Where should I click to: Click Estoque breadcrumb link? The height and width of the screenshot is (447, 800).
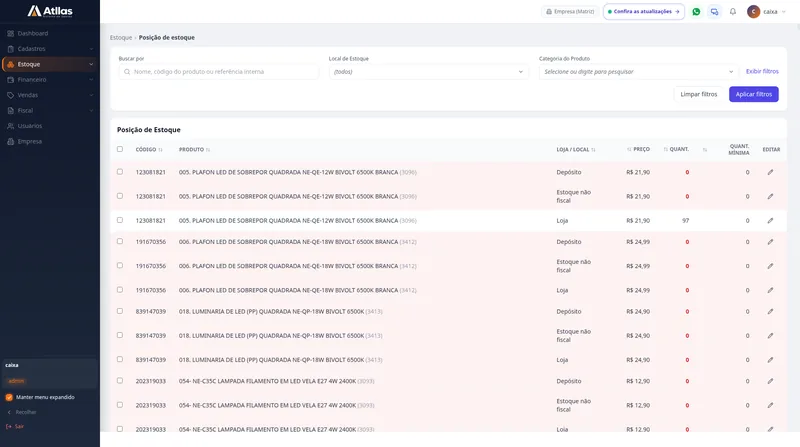click(121, 38)
